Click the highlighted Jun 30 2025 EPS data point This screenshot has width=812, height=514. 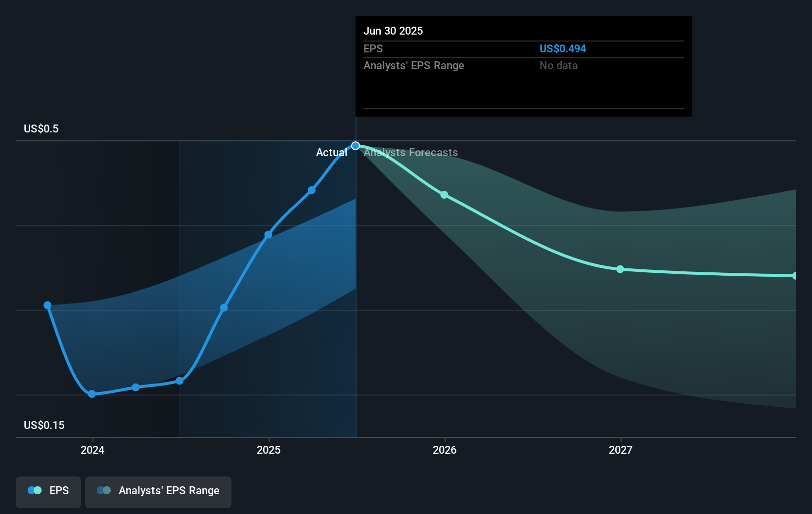click(356, 146)
